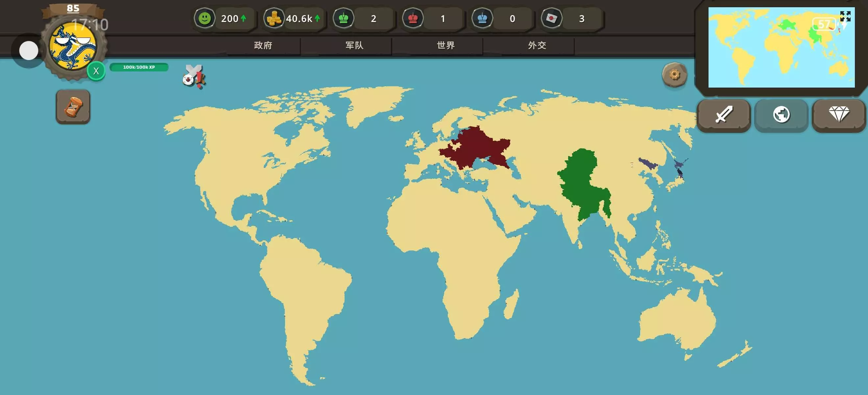Image resolution: width=868 pixels, height=395 pixels.
Task: Open the 外交 diplomacy menu
Action: (537, 45)
